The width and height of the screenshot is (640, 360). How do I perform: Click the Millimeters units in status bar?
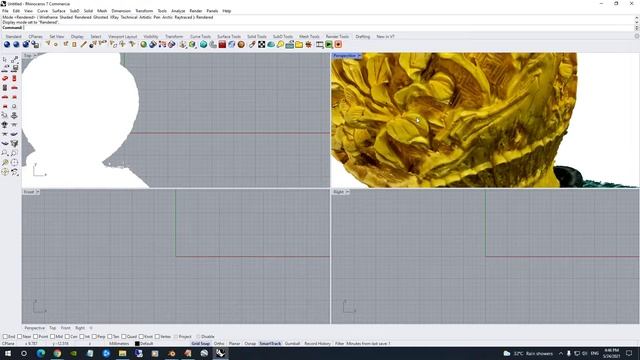119,344
